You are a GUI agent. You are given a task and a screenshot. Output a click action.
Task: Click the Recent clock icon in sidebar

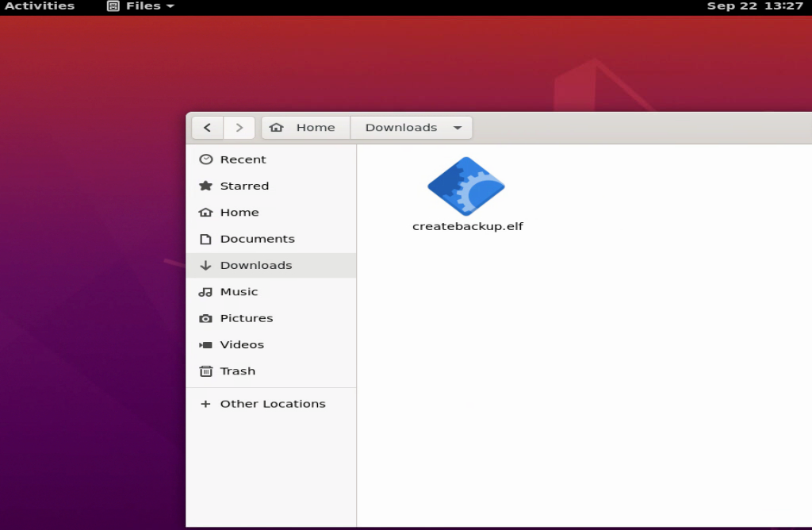click(206, 159)
